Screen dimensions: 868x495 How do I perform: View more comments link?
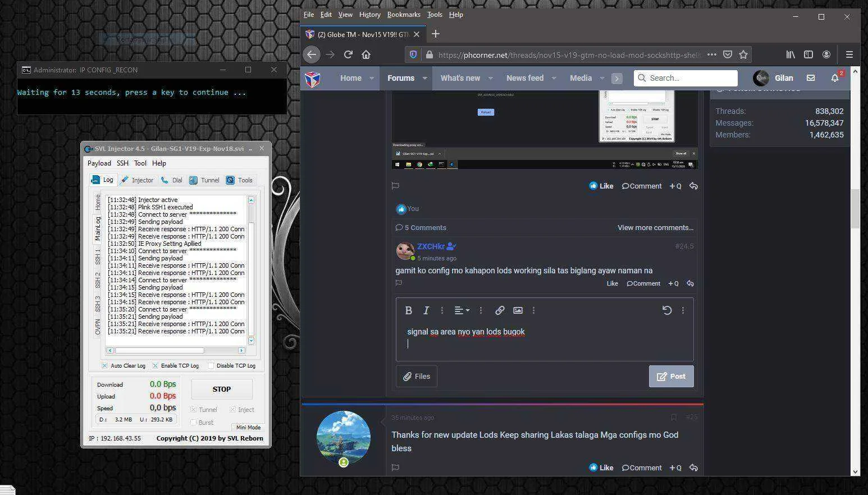655,227
